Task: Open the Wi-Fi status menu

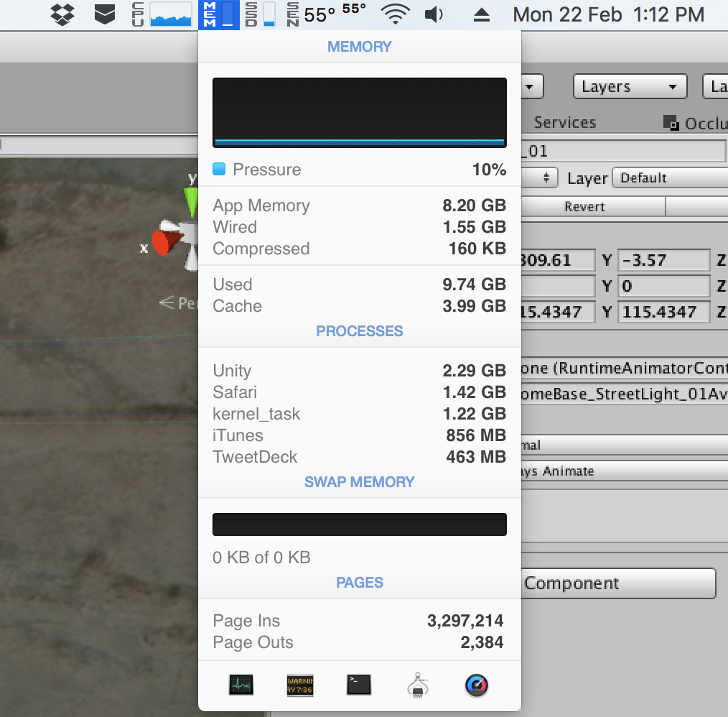Action: pos(395,14)
